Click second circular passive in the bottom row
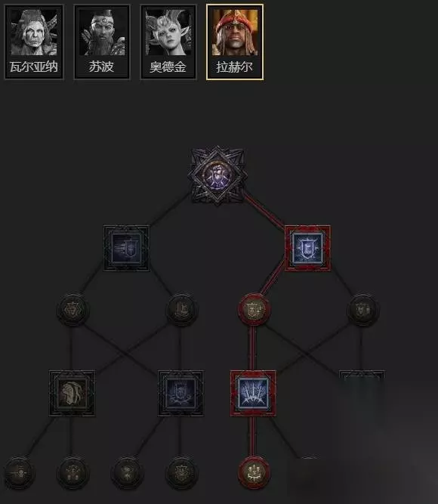Screen dimensions: 438x504 pos(72,472)
